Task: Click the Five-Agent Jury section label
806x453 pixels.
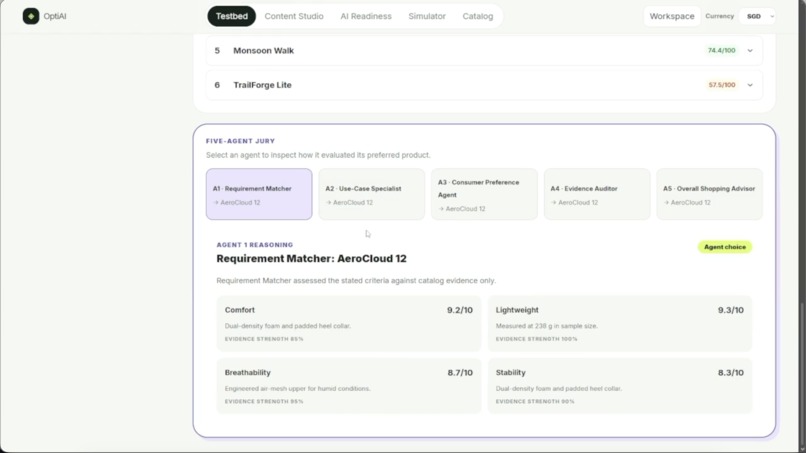Action: pos(240,141)
